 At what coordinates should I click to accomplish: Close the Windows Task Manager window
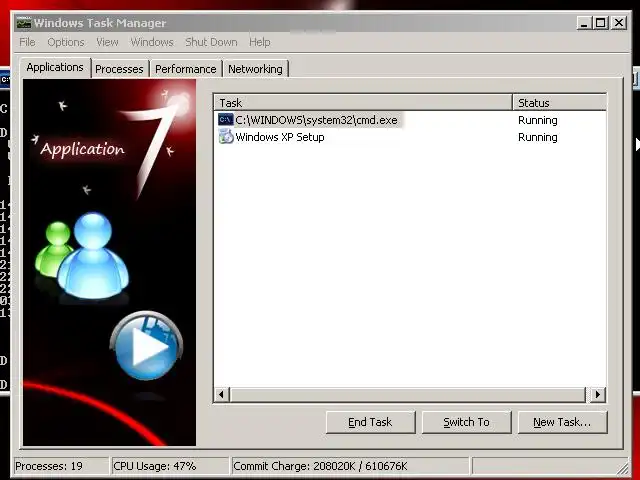pos(619,23)
